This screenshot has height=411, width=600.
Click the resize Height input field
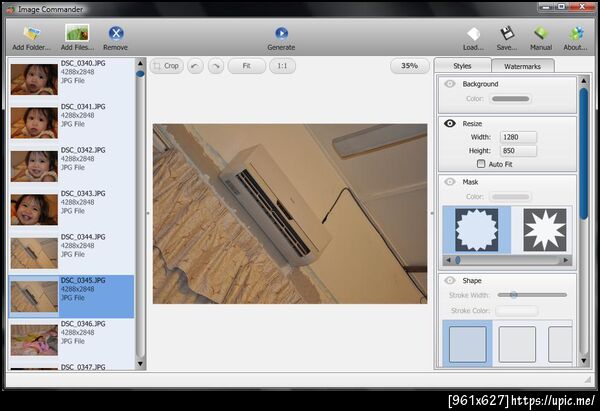pos(518,151)
